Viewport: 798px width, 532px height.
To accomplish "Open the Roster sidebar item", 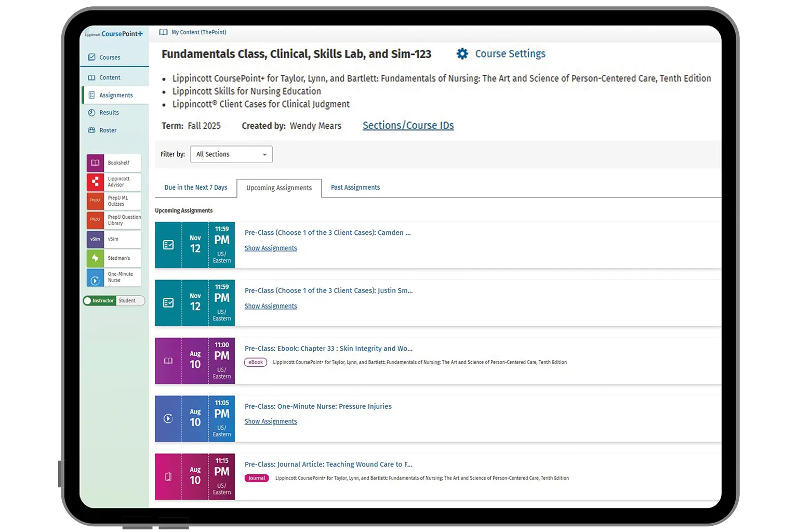I will pyautogui.click(x=108, y=130).
